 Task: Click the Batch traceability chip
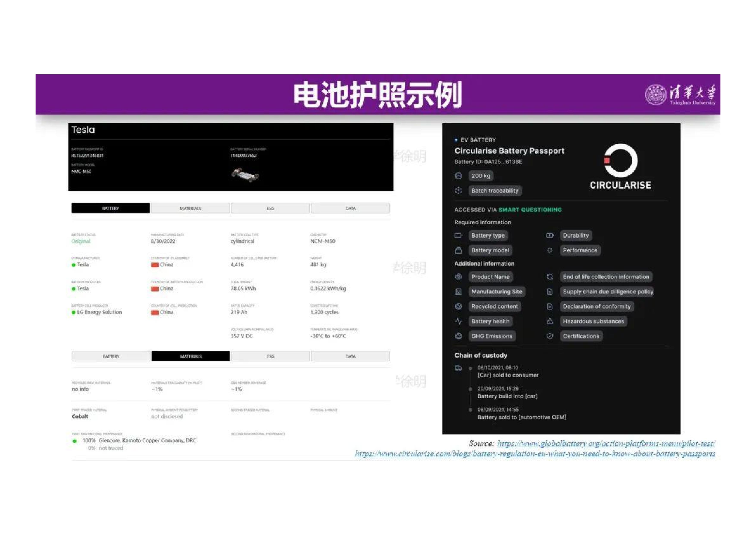495,190
